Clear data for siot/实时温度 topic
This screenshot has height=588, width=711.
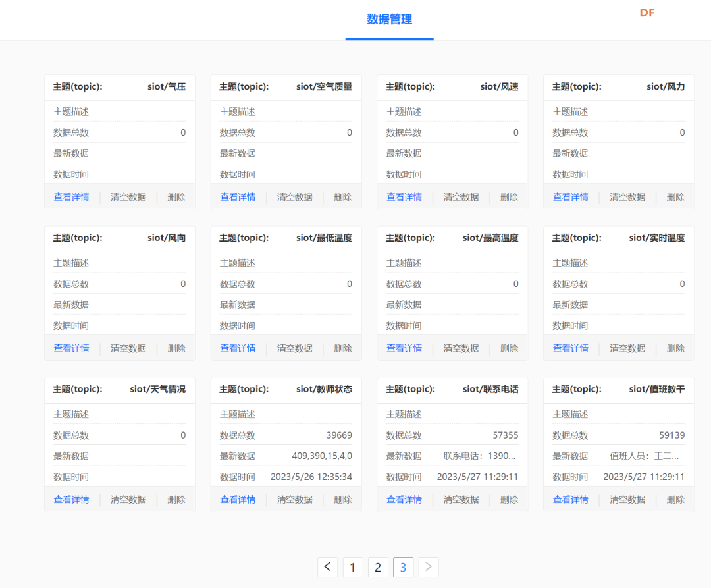pos(627,348)
